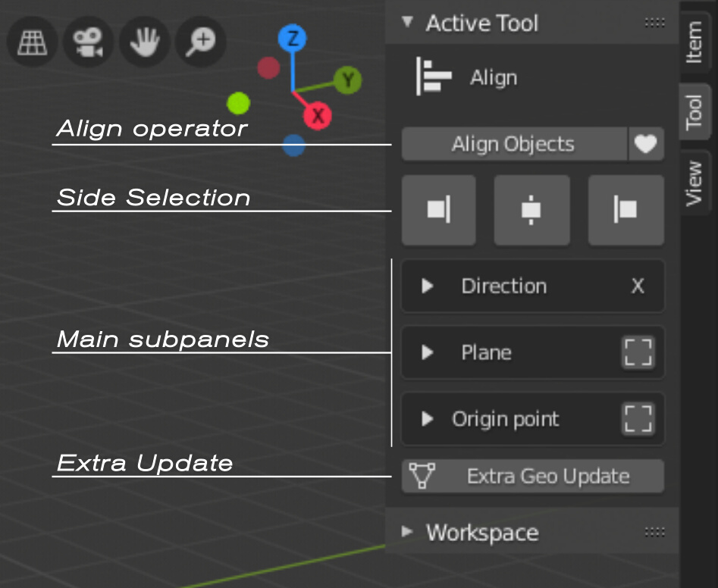718x588 pixels.
Task: Toggle the grid/orthographic view icon
Action: [32, 42]
